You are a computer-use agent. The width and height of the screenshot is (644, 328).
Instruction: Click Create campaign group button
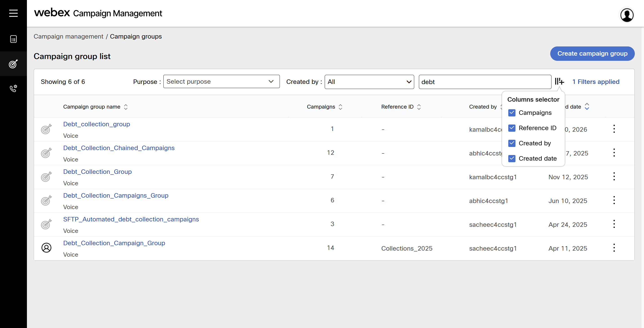592,53
